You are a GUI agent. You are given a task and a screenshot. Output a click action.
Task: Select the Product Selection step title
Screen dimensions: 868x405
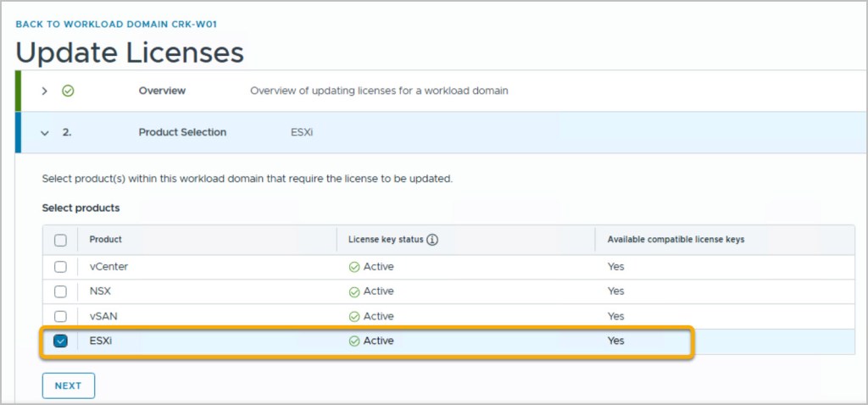182,133
